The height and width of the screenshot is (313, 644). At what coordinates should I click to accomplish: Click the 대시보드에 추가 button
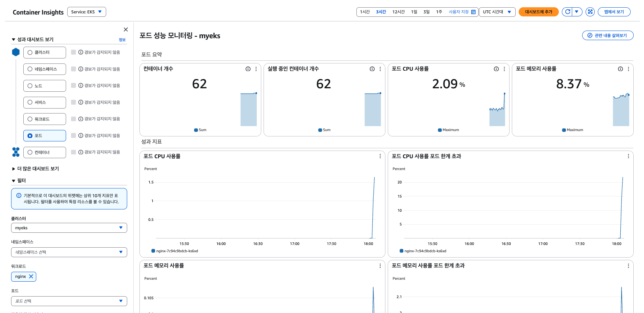click(x=538, y=12)
